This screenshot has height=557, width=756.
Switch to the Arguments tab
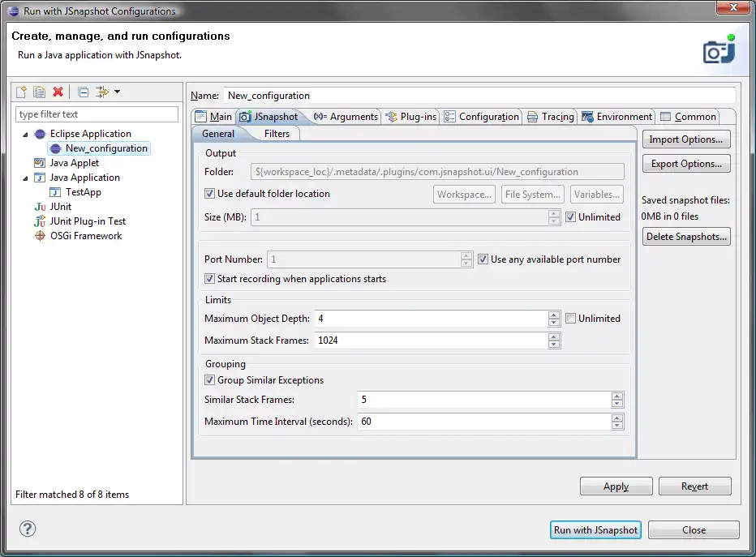click(346, 117)
